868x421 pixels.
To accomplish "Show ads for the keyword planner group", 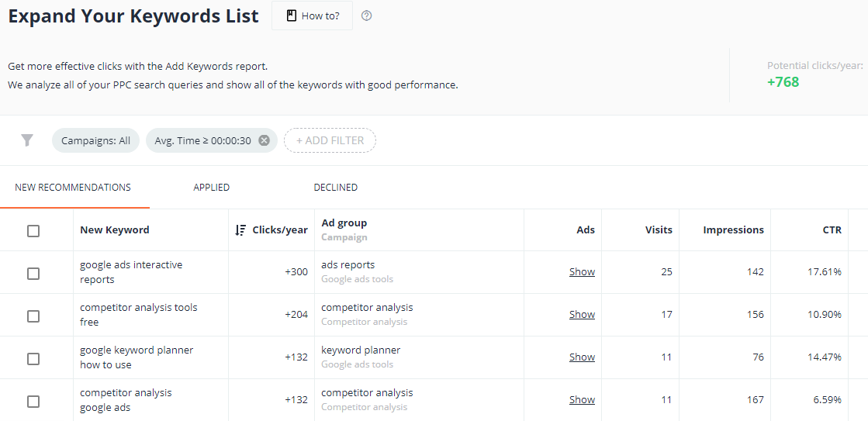I will pos(582,357).
